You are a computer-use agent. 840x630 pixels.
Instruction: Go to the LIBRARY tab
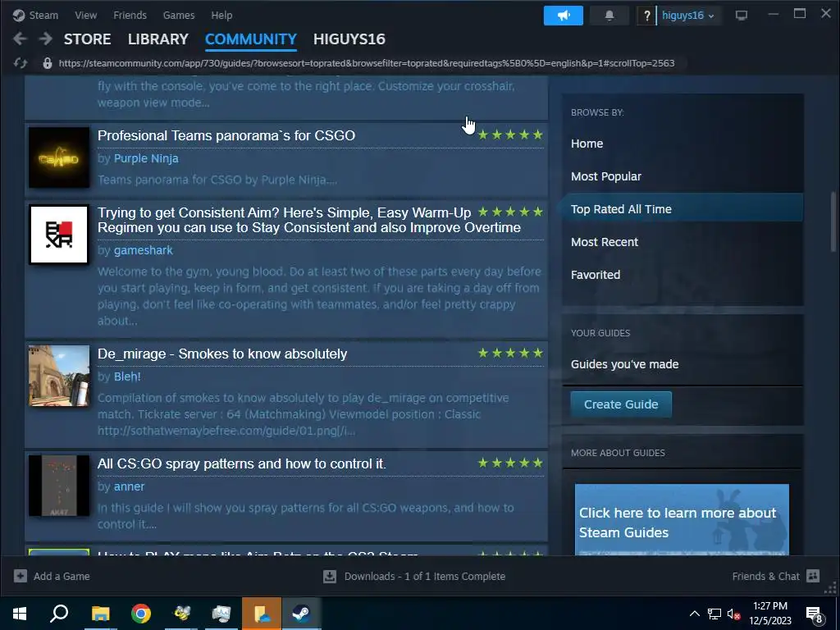[x=158, y=39]
